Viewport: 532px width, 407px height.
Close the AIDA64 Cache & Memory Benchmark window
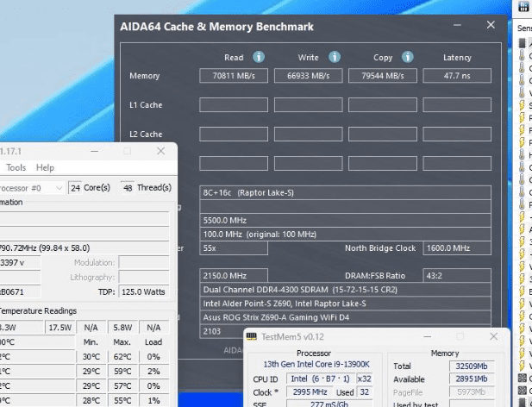pos(491,25)
